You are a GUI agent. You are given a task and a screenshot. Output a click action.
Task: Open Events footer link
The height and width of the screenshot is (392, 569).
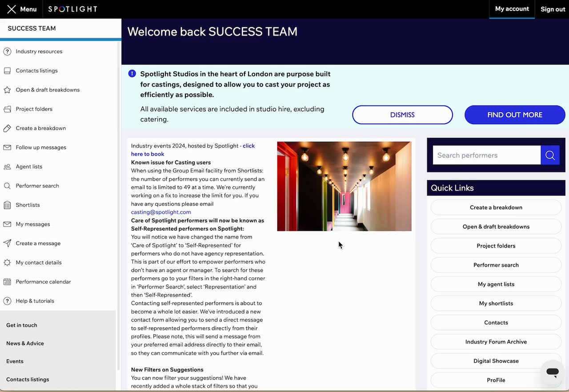tap(15, 361)
